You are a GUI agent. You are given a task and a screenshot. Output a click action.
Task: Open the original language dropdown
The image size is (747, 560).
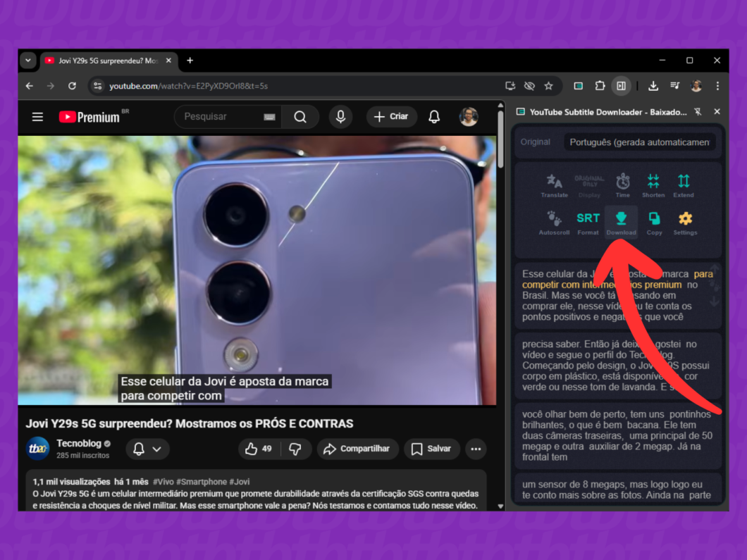click(x=639, y=142)
